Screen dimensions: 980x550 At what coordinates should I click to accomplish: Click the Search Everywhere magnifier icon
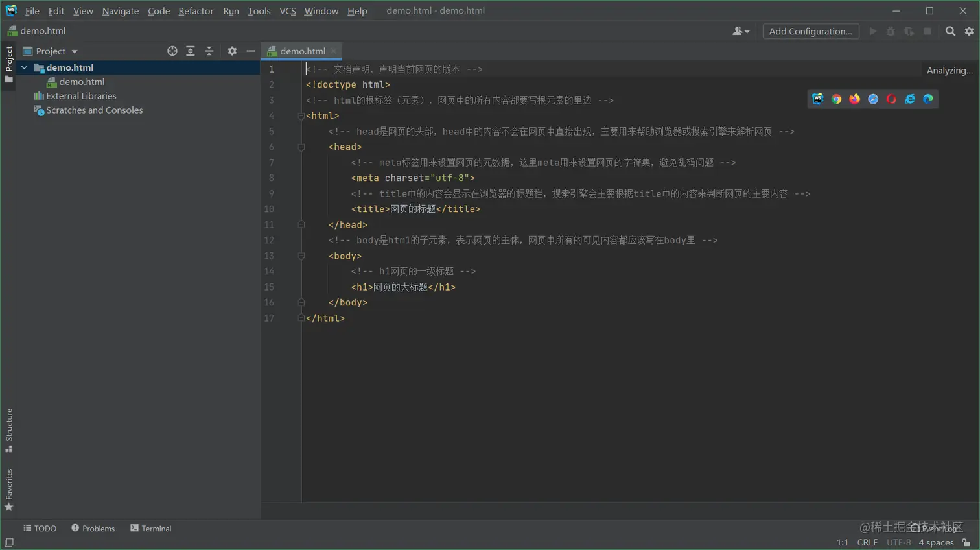click(x=950, y=31)
